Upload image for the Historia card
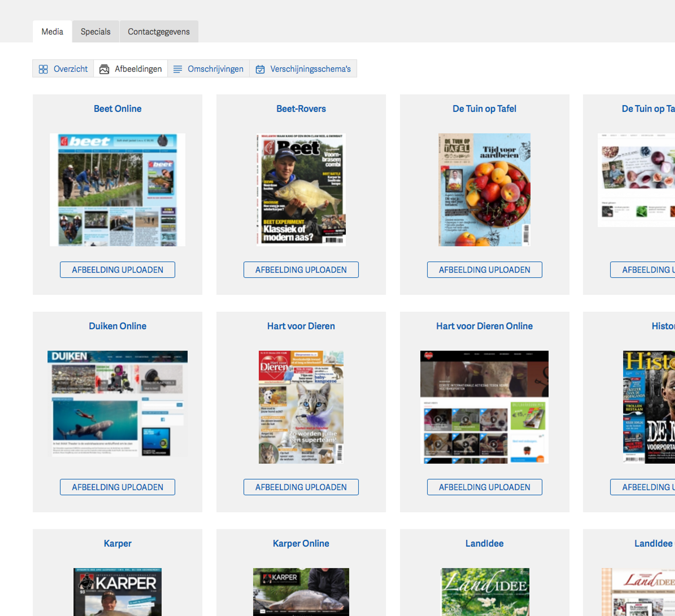 pos(642,487)
